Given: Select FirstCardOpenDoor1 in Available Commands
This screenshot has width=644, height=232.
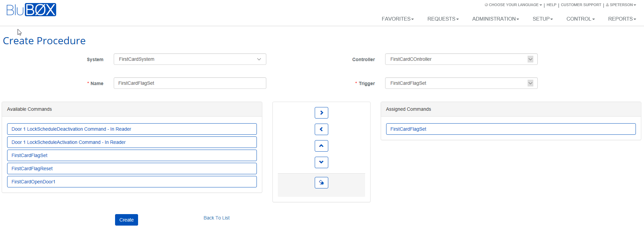Looking at the screenshot, I should point(132,182).
